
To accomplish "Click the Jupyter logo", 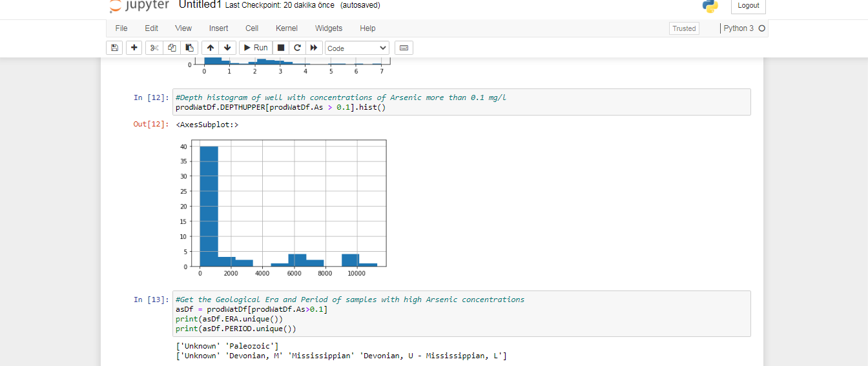I will 139,5.
